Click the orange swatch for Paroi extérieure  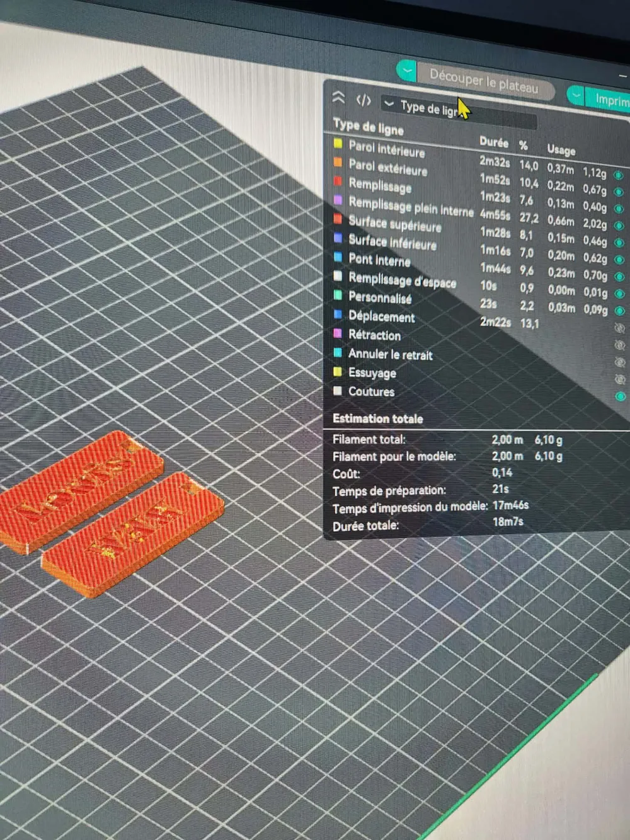click(338, 162)
